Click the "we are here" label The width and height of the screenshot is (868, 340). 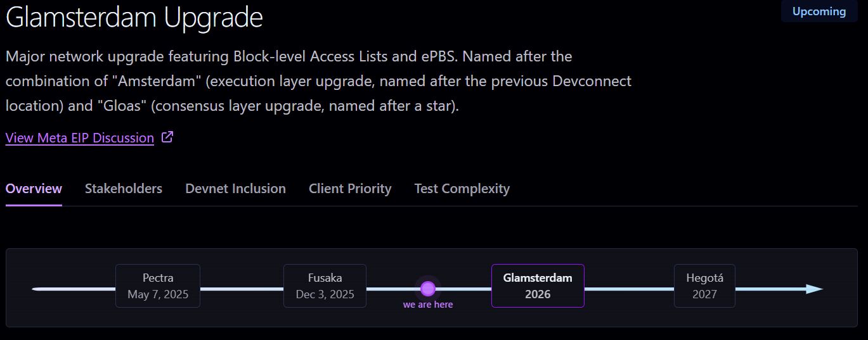tap(428, 305)
